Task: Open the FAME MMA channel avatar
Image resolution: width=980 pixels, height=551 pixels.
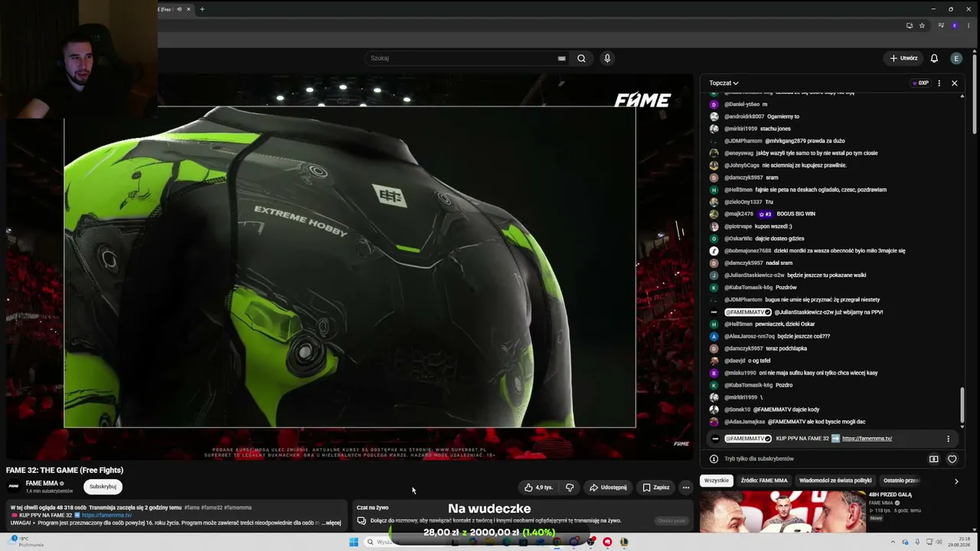Action: 14,486
